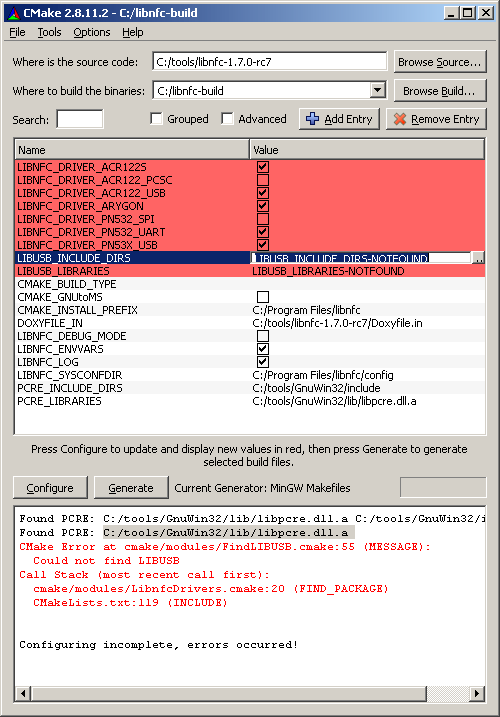Select the LIBUSB_LIBRARIES row name
Viewport: 500px width, 717px height.
pos(63,271)
